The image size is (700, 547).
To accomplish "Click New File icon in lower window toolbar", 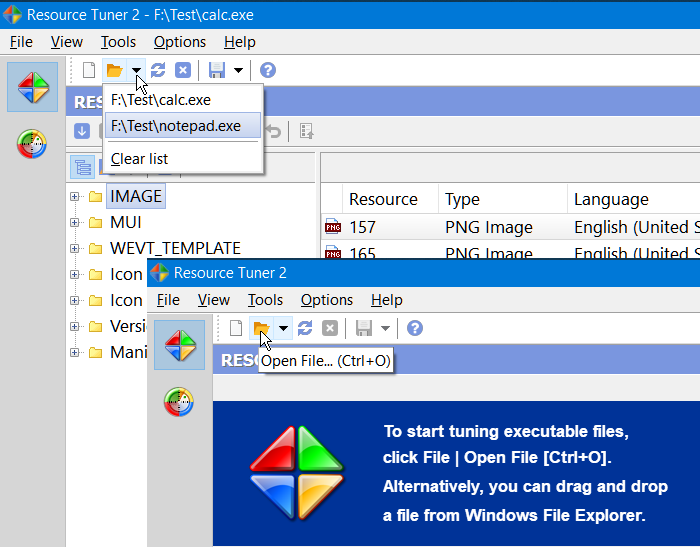I will click(236, 328).
